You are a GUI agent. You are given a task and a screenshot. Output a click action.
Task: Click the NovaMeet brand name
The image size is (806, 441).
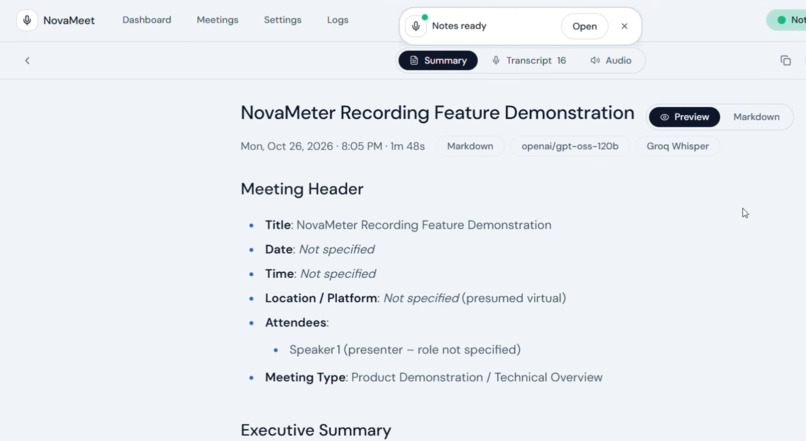pyautogui.click(x=69, y=21)
